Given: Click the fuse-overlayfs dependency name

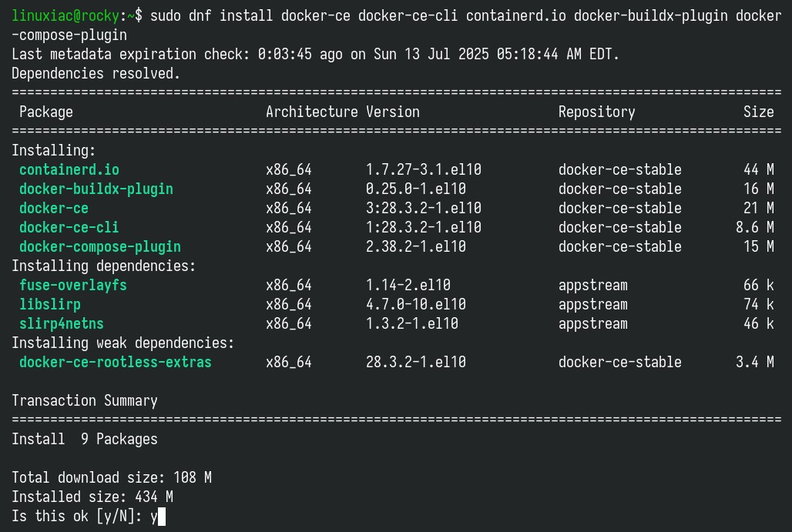Looking at the screenshot, I should point(73,285).
